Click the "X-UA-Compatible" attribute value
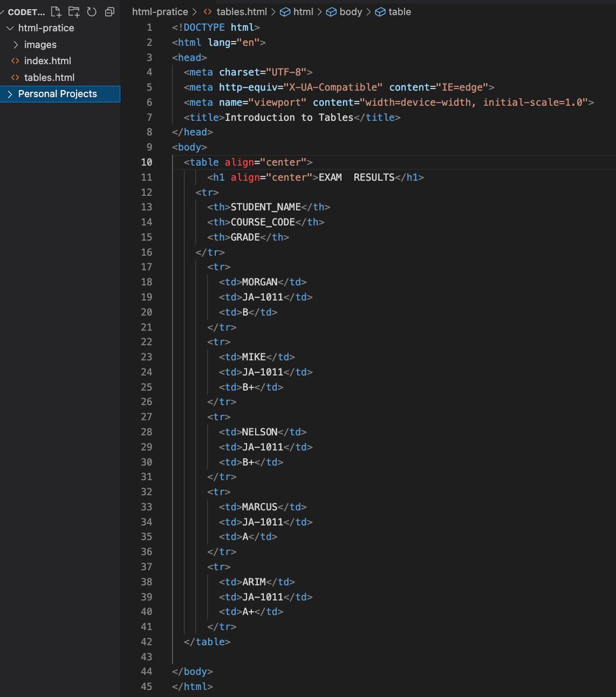616x697 pixels. [x=333, y=87]
